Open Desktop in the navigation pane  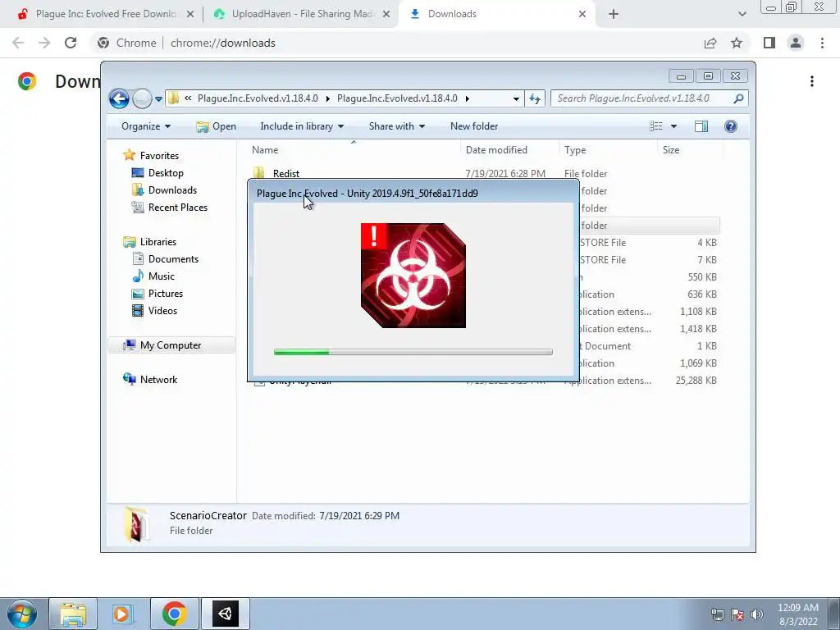tap(166, 173)
